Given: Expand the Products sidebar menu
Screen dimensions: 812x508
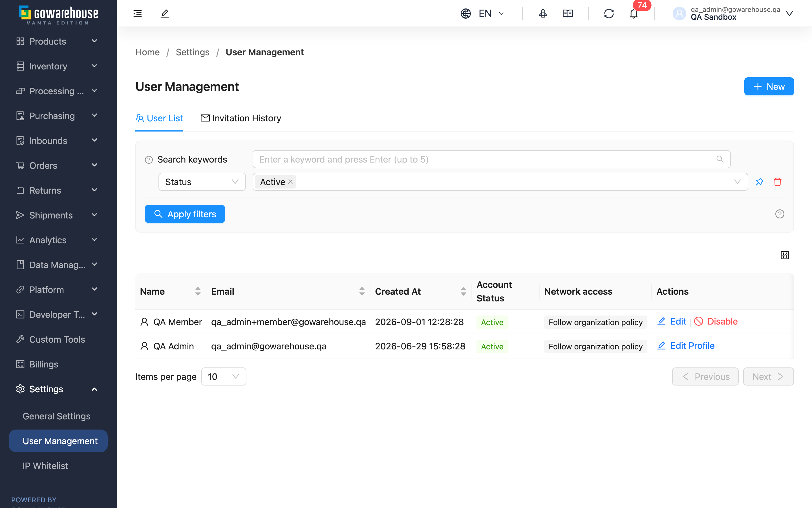Looking at the screenshot, I should pos(58,41).
